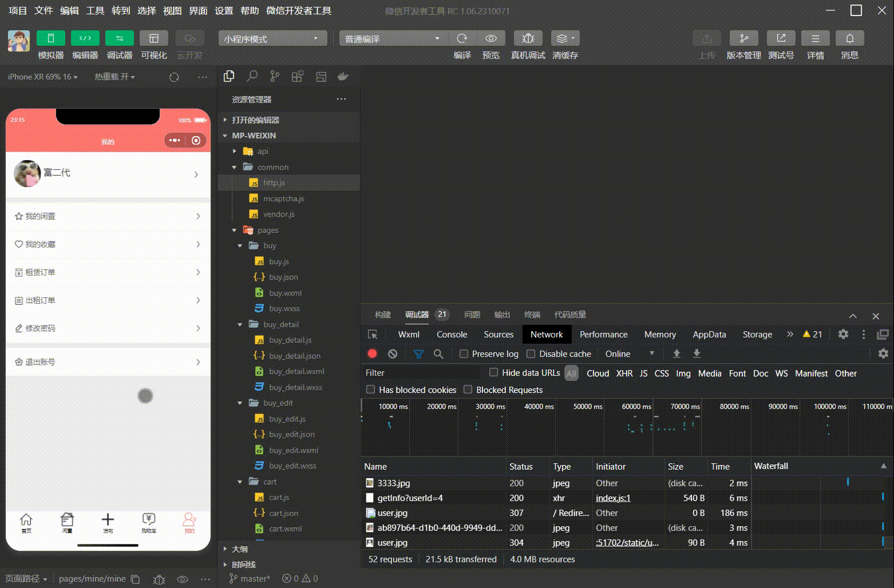Screen dimensions: 894x588
Task: Switch to the Sources tab
Action: coord(499,335)
